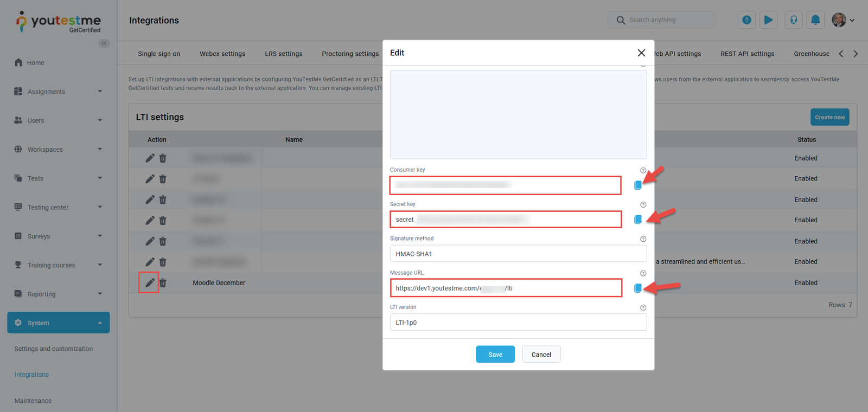868x412 pixels.
Task: Show help for Signature method field
Action: tap(643, 239)
